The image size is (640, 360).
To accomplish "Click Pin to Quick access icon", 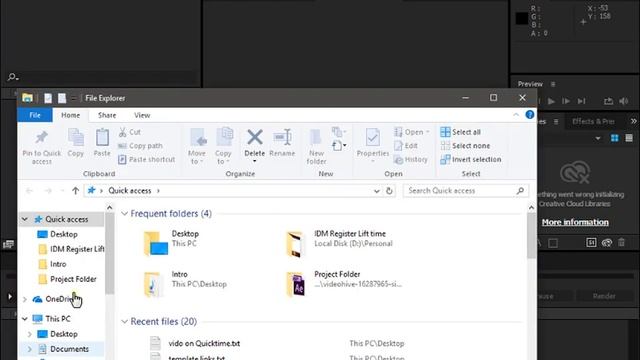I will (x=41, y=138).
